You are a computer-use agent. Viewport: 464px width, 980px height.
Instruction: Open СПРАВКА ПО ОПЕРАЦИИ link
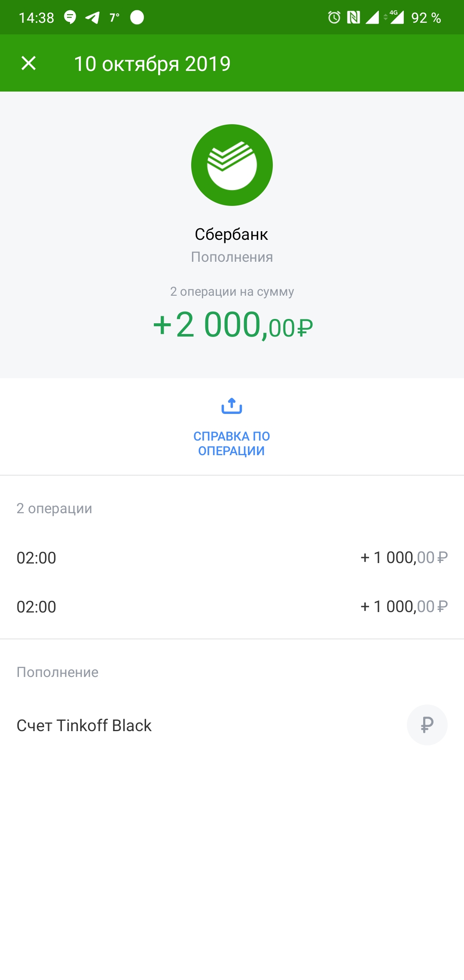(232, 443)
